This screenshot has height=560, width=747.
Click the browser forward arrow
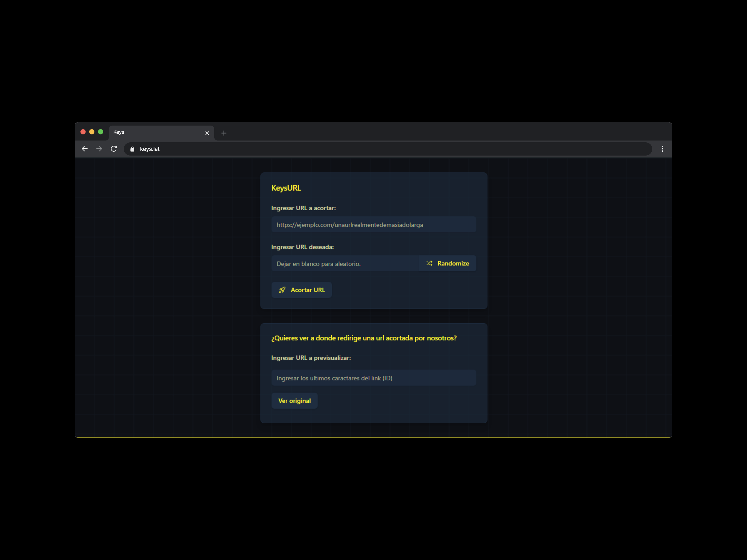click(99, 149)
